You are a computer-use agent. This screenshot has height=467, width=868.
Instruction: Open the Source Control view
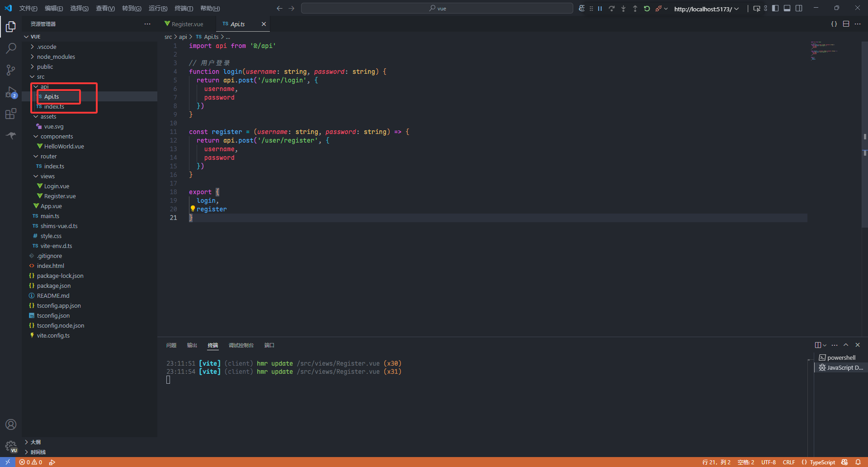[x=11, y=70]
